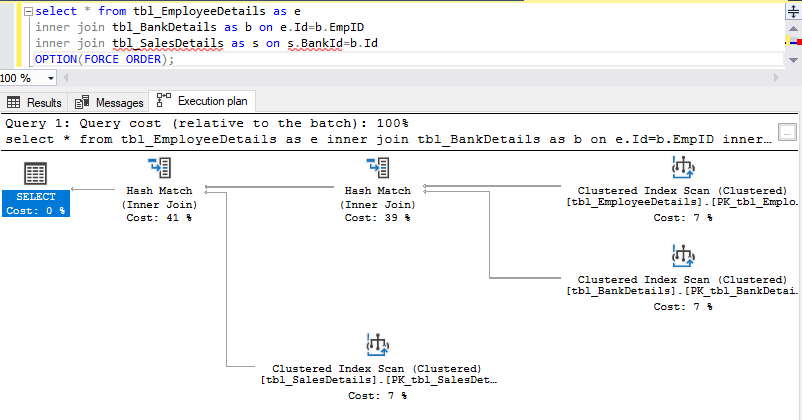Image resolution: width=802 pixels, height=420 pixels.
Task: Select the tbl_SalesDetails Clustered Index Scan icon
Action: click(x=378, y=345)
